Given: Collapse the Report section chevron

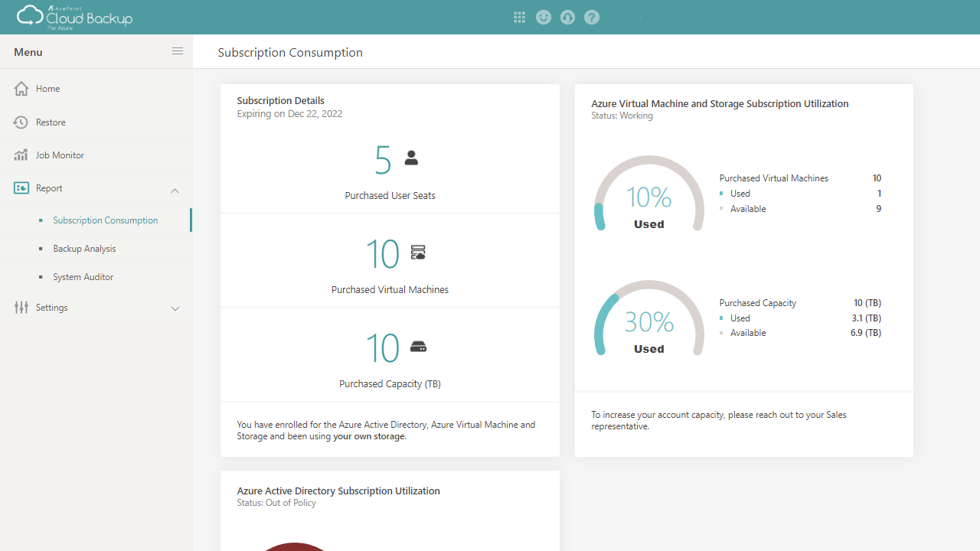Looking at the screenshot, I should [175, 191].
